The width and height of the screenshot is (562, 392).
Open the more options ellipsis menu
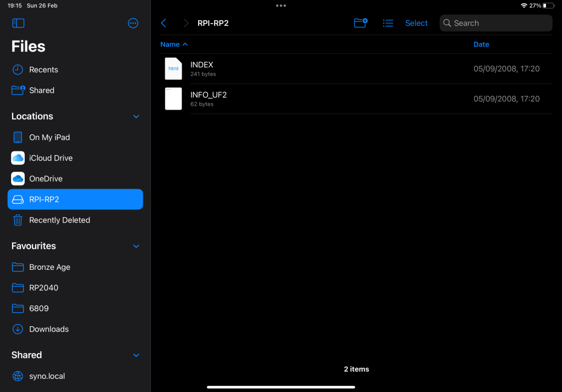click(x=133, y=23)
